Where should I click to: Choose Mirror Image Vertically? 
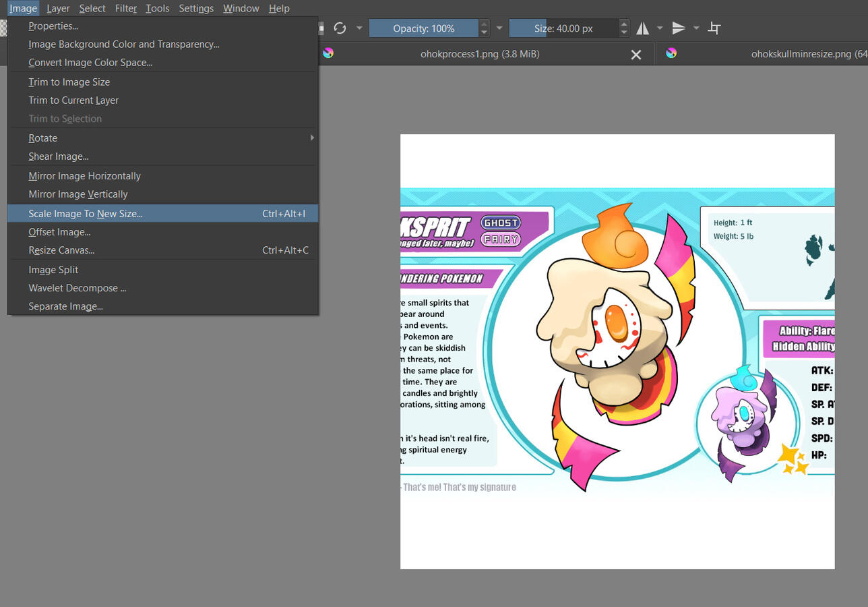point(162,194)
